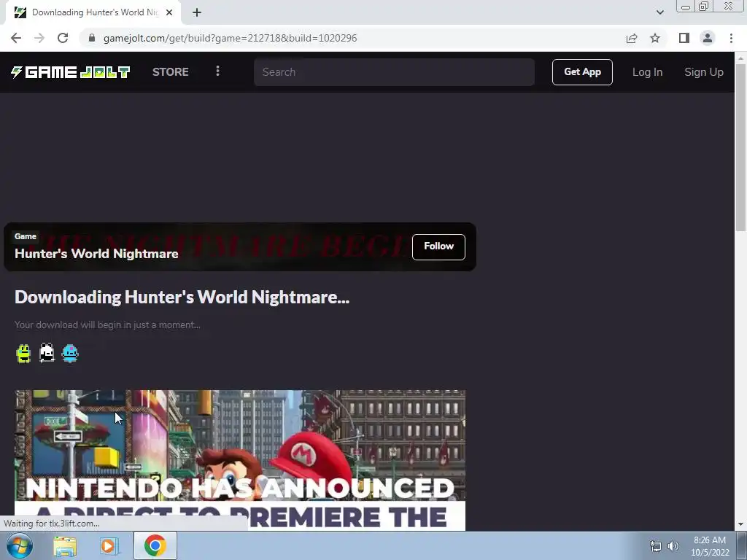Screen dimensions: 747x560
Task: Click the Get App button
Action: (x=582, y=72)
